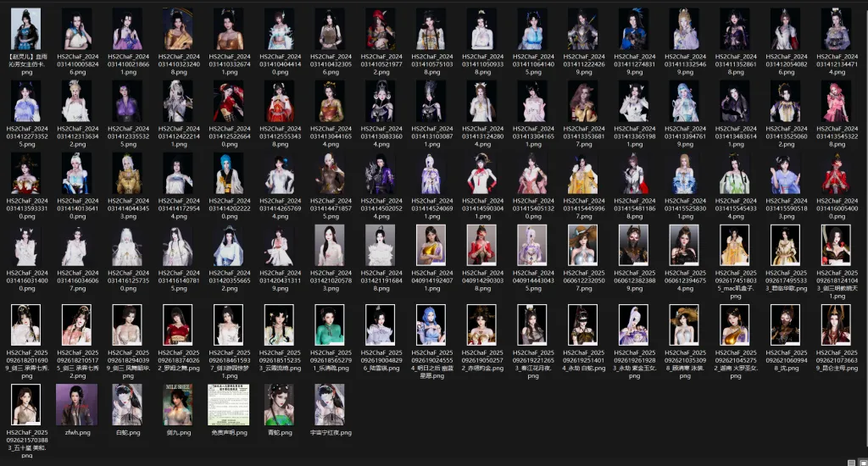Select the 【赵灵儿】 first file thumbnail
This screenshot has width=868, height=466.
[x=26, y=29]
